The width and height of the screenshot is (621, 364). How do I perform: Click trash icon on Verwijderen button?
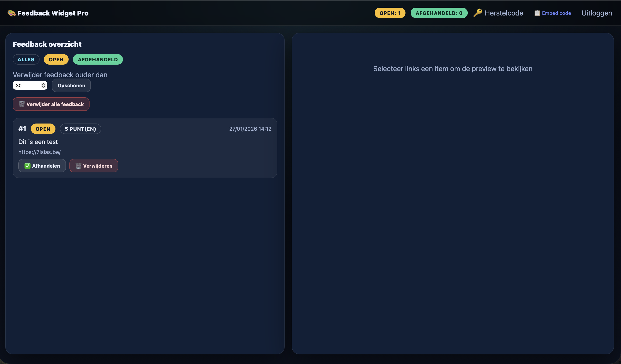pos(78,166)
